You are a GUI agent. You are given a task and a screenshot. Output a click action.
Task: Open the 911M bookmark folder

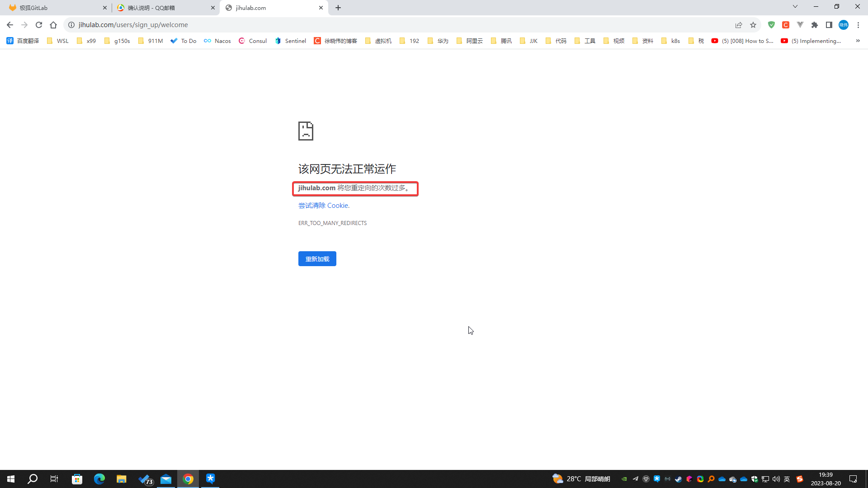(151, 41)
